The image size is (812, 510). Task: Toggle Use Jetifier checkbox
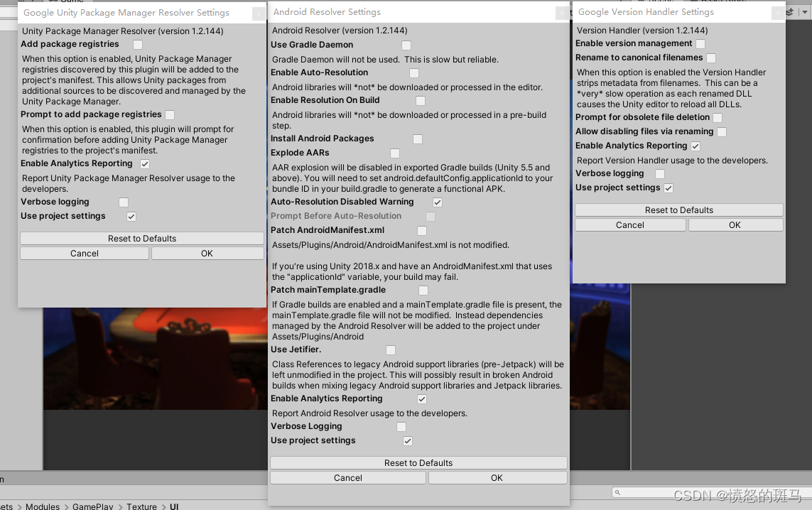click(x=391, y=350)
